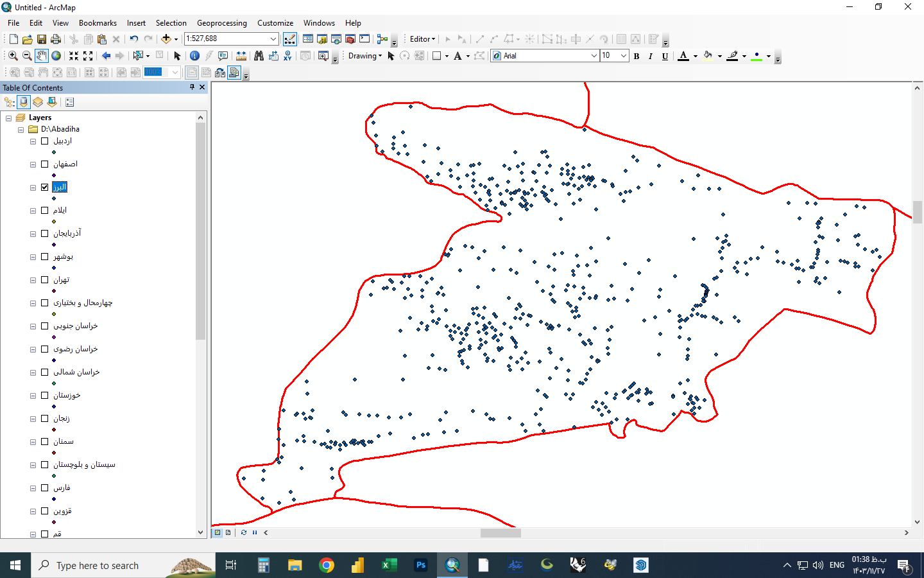Click the Go To XY icon
Viewport: 924px width, 578px height.
[287, 56]
